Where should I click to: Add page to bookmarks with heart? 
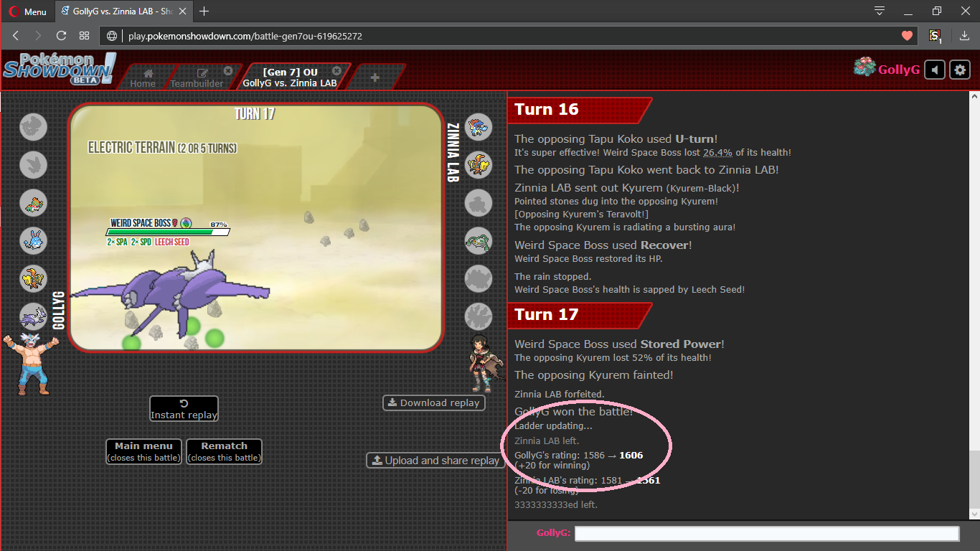907,36
